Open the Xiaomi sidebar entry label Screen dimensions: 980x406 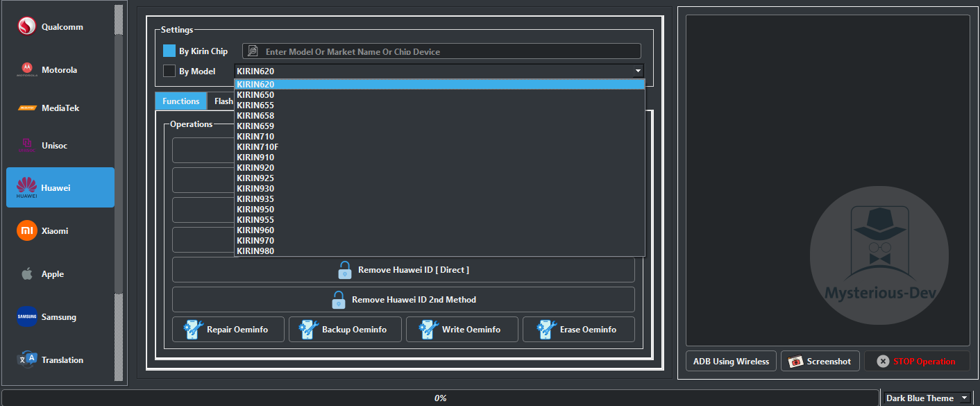tap(55, 231)
